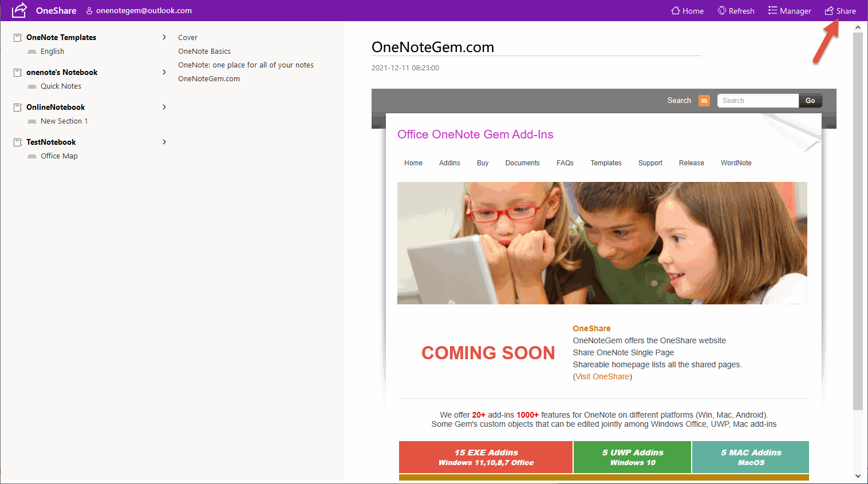The image size is (868, 484).
Task: Click the page title OneNoteGem.com
Action: point(433,47)
